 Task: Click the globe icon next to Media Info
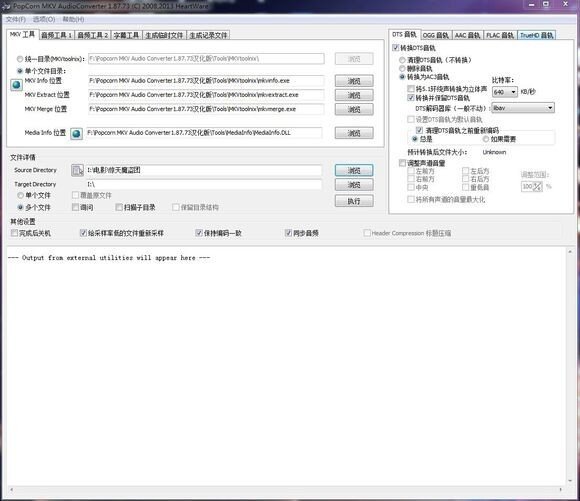tap(76, 134)
